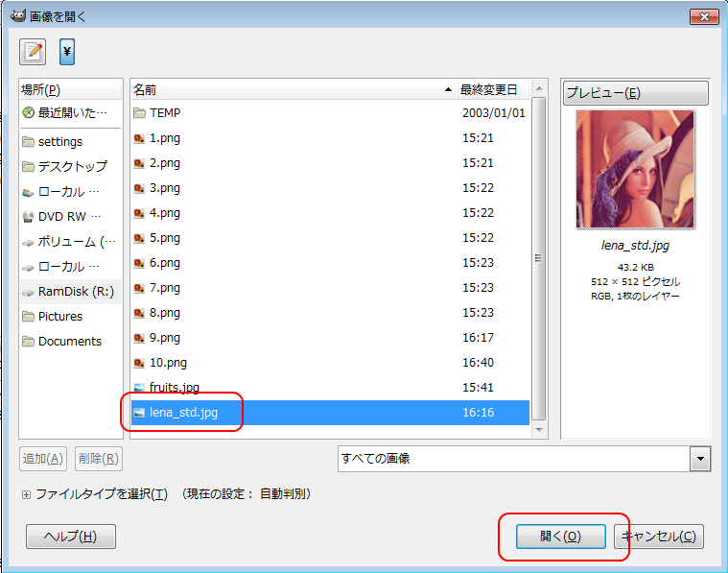Open the すべての画像 file filter dropdown
This screenshot has width=728, height=573.
click(524, 459)
